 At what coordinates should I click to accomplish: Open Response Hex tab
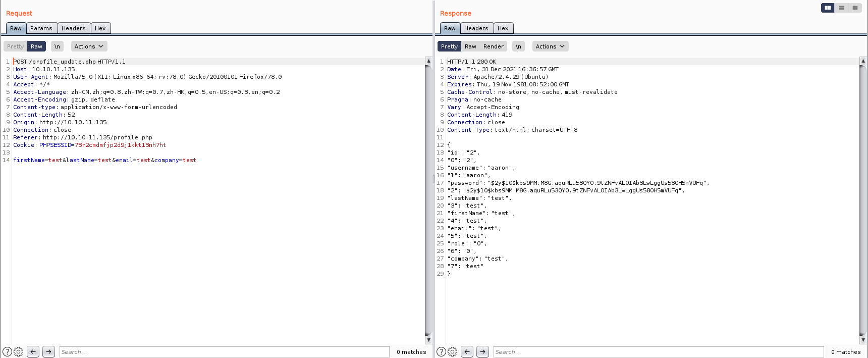point(503,28)
